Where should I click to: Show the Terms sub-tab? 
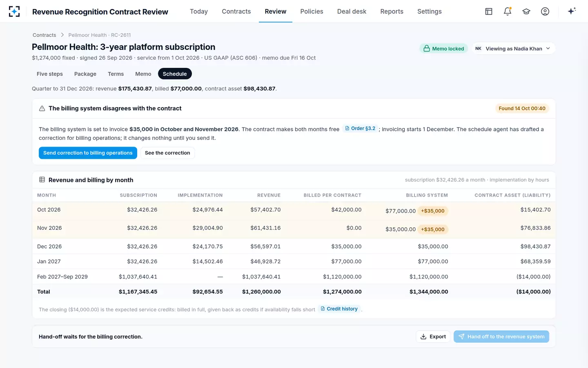pos(116,74)
